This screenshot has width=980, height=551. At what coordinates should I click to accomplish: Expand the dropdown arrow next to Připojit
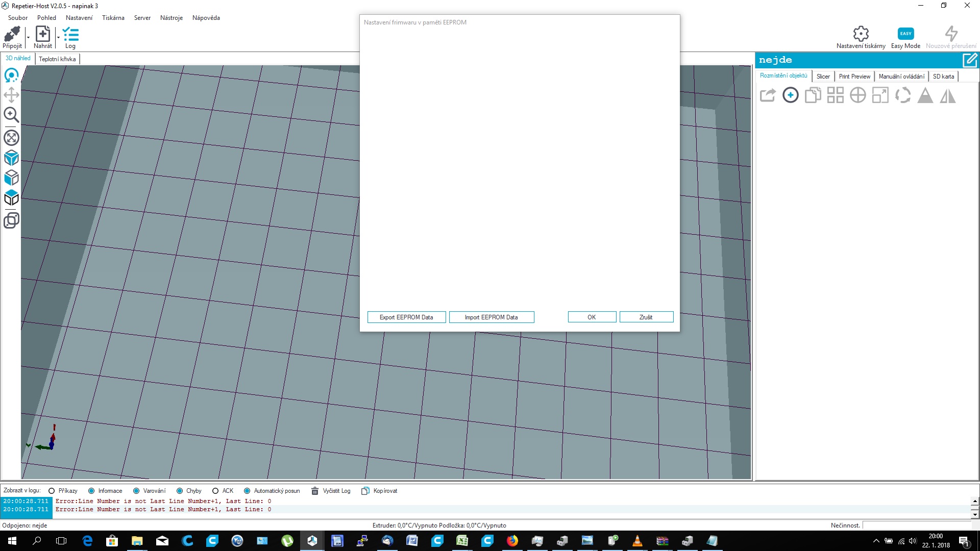(28, 37)
